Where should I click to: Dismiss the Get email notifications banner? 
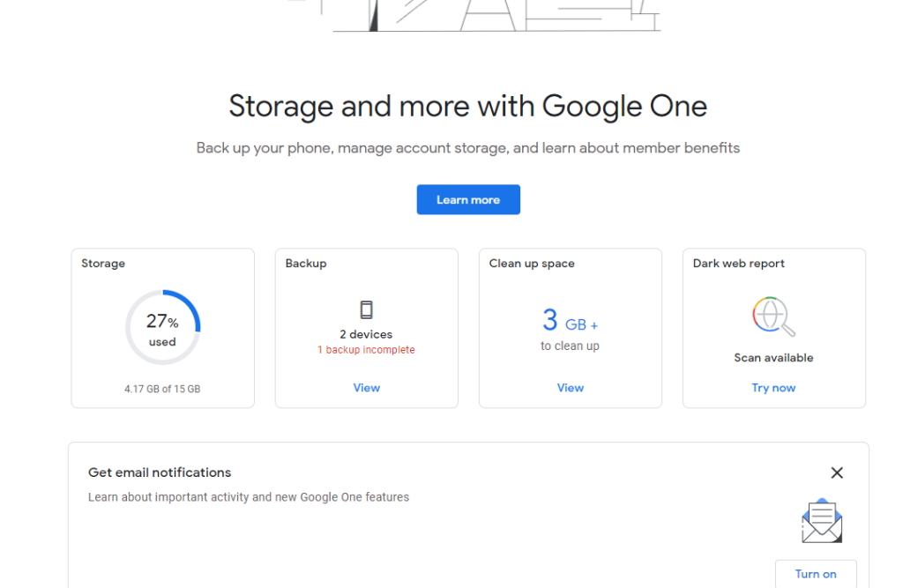point(837,473)
